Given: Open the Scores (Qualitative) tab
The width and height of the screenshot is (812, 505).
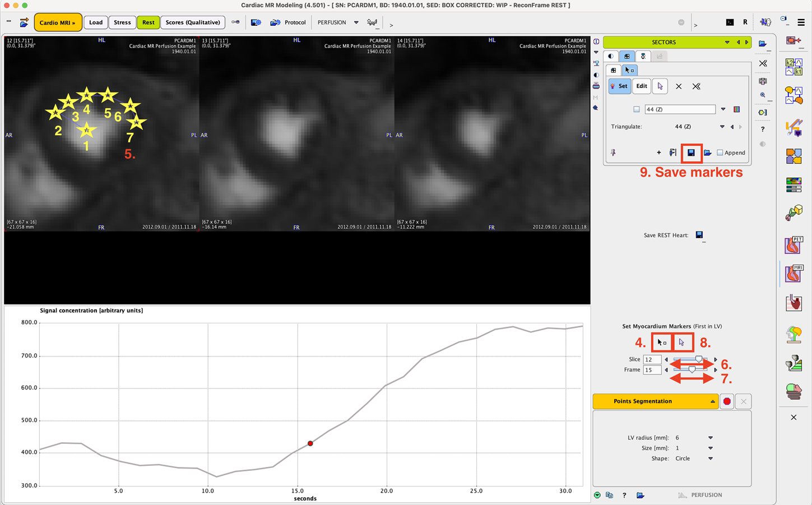Looking at the screenshot, I should tap(193, 22).
